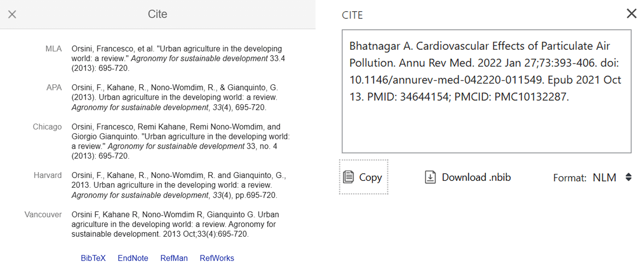
Task: Select the Chicago citation text
Action: click(x=181, y=141)
